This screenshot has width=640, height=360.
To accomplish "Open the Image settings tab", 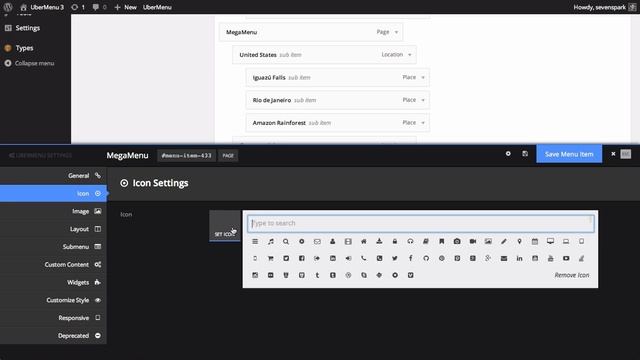I will [x=53, y=211].
